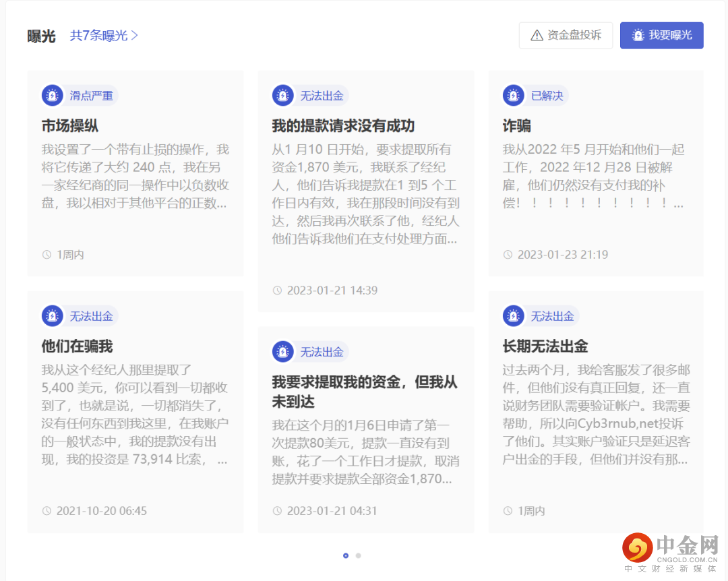The width and height of the screenshot is (728, 581).
Task: Click the clock icon beside 2023-01-23 21:19
Action: 508,255
